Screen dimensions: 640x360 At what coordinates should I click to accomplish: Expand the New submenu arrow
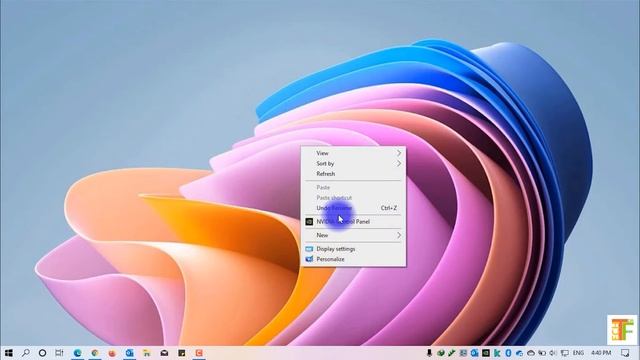click(399, 235)
